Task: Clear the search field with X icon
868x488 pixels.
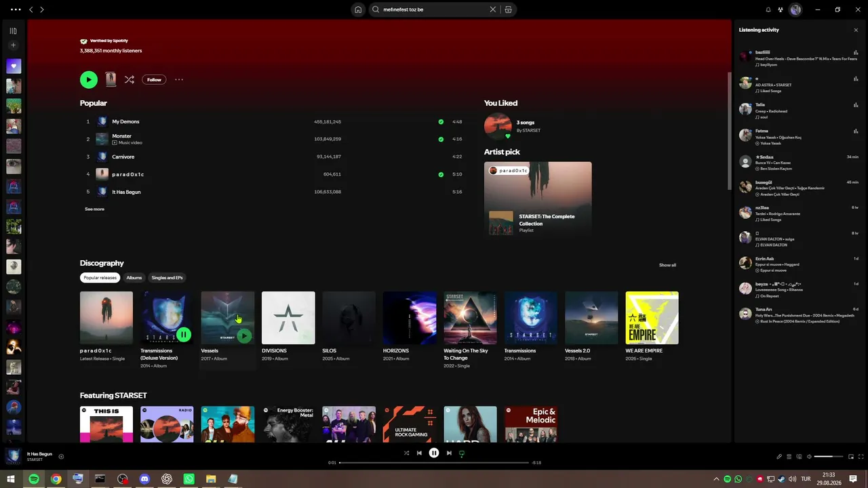Action: coord(493,9)
